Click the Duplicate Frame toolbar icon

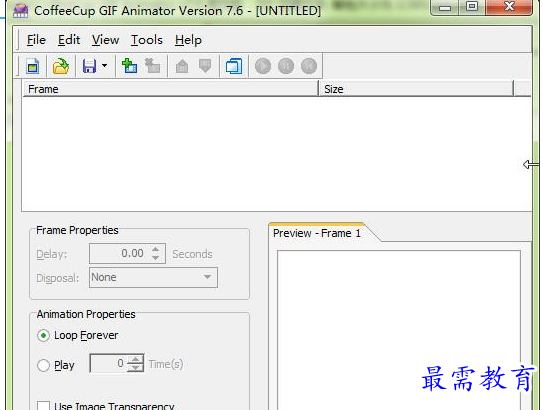point(234,66)
